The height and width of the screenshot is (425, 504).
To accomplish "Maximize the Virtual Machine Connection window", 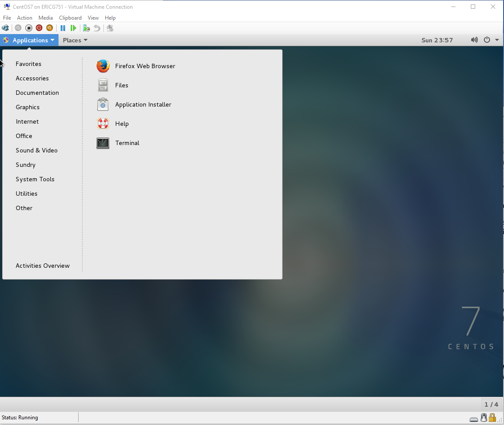I will [473, 7].
